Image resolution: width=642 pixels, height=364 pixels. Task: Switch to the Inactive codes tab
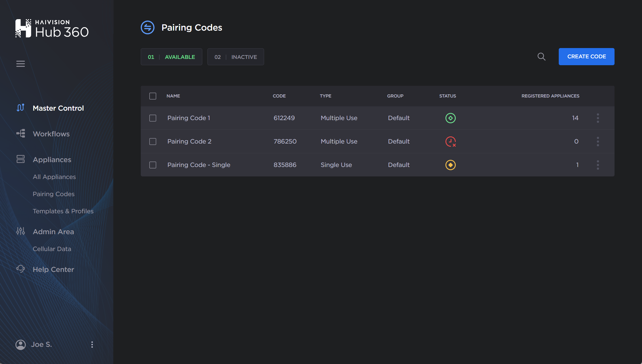pos(235,57)
